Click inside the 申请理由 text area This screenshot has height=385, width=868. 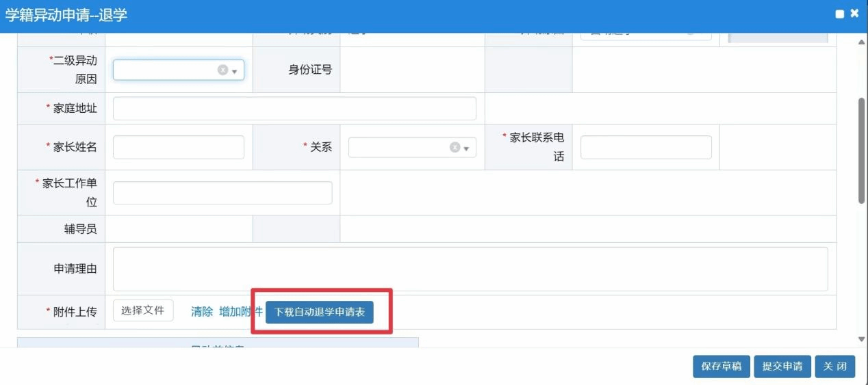click(470, 269)
